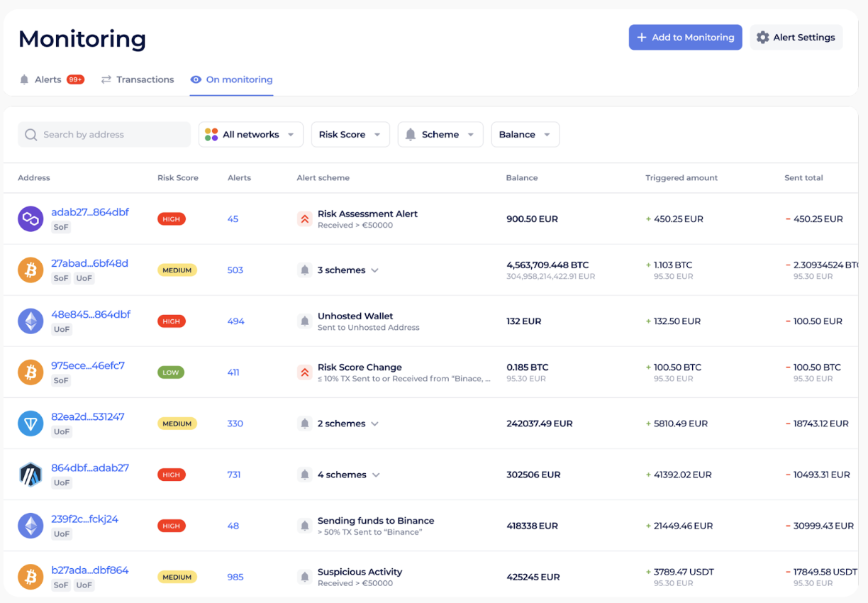868x603 pixels.
Task: Click the Search by address field
Action: click(104, 134)
